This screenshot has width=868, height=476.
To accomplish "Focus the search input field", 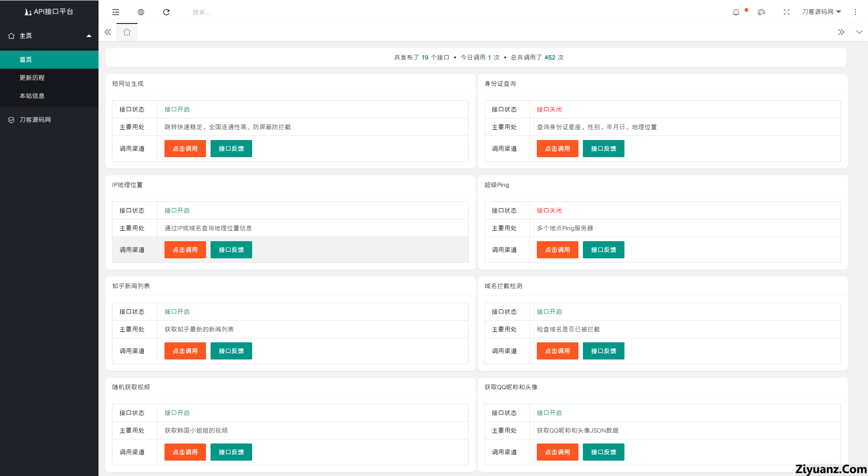I will point(226,12).
